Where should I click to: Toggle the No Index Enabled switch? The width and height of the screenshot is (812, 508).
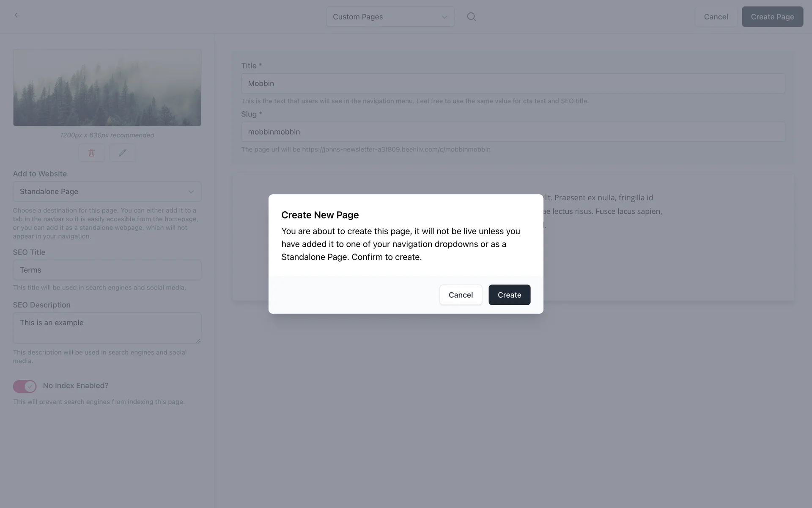tap(25, 386)
